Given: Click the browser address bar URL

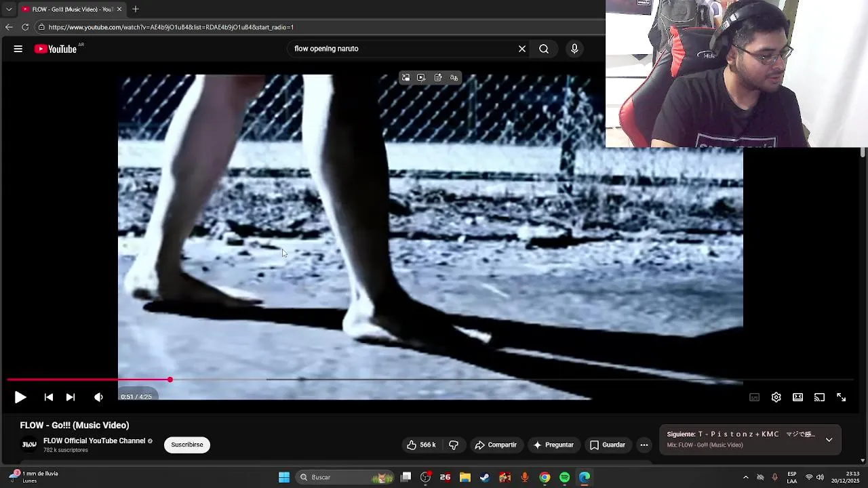Looking at the screenshot, I should 171,27.
